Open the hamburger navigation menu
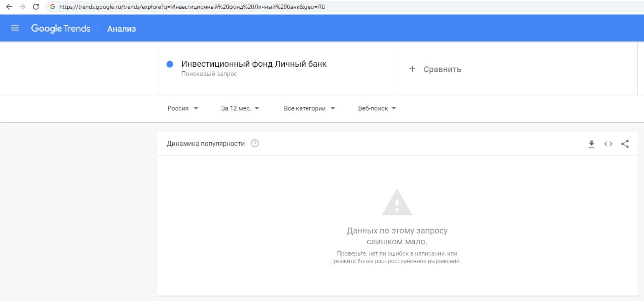The image size is (644, 301). coord(15,28)
